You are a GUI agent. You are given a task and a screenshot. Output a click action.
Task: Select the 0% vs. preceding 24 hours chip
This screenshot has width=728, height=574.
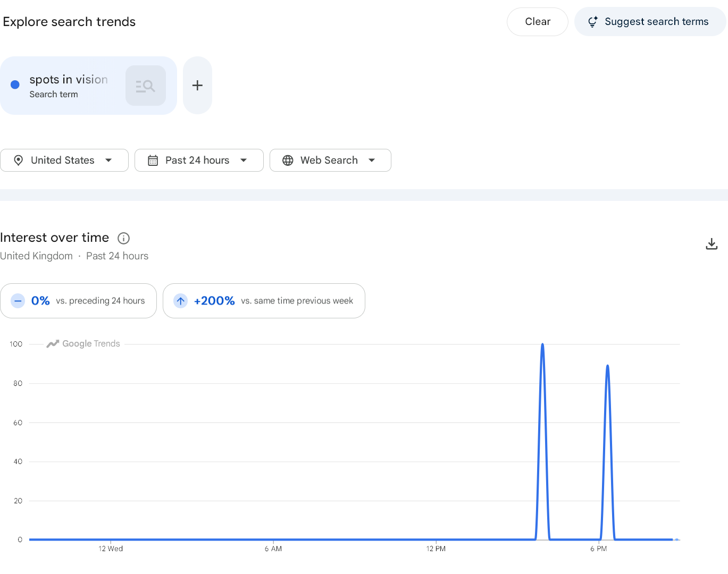pyautogui.click(x=79, y=301)
